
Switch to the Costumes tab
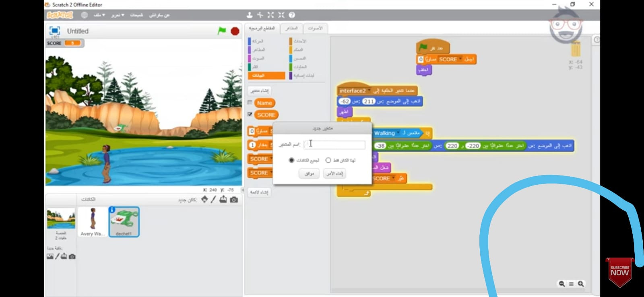(291, 28)
